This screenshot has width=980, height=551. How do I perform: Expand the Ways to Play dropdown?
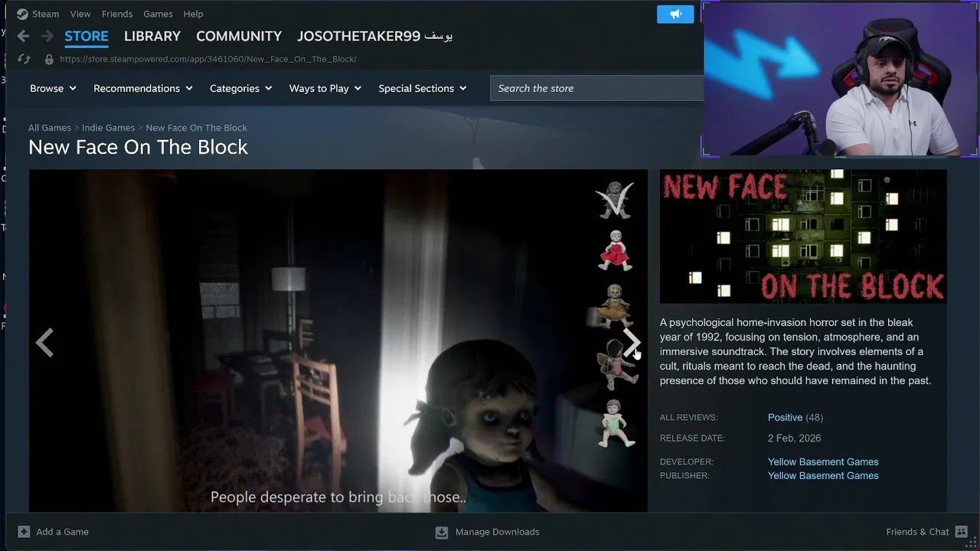[x=325, y=88]
